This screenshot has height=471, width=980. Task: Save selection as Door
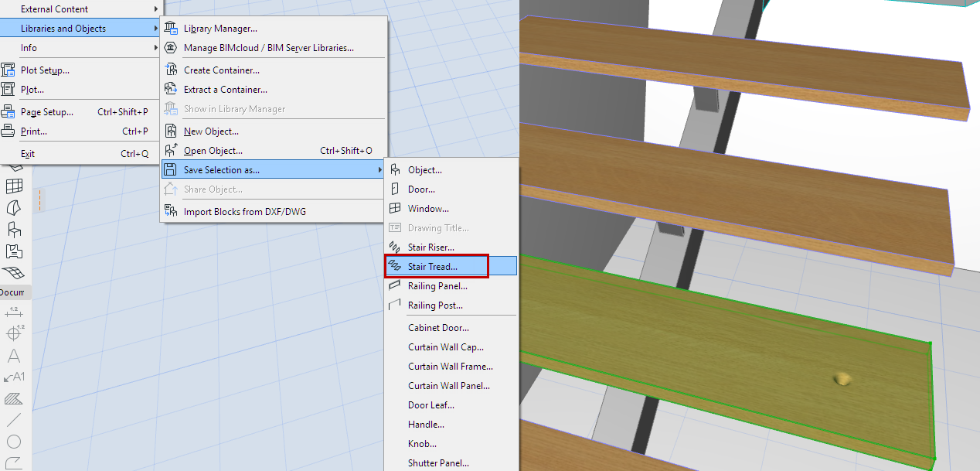451,189
